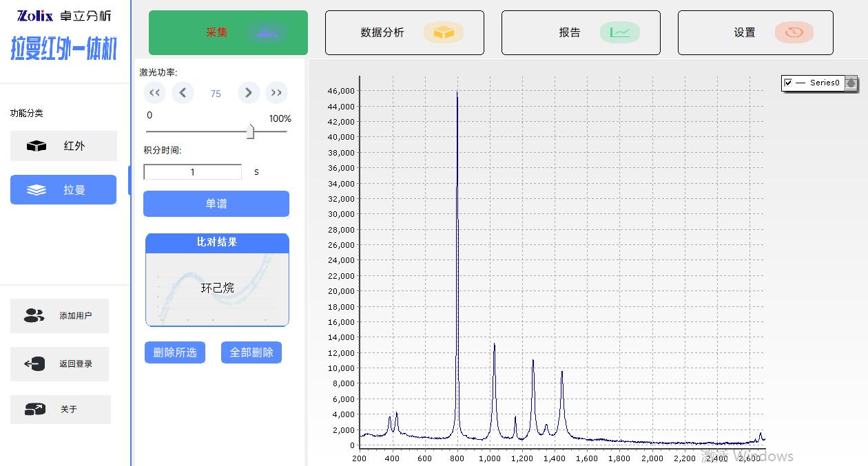
Task: Click the layers icon beside 拉曼
Action: [x=36, y=190]
